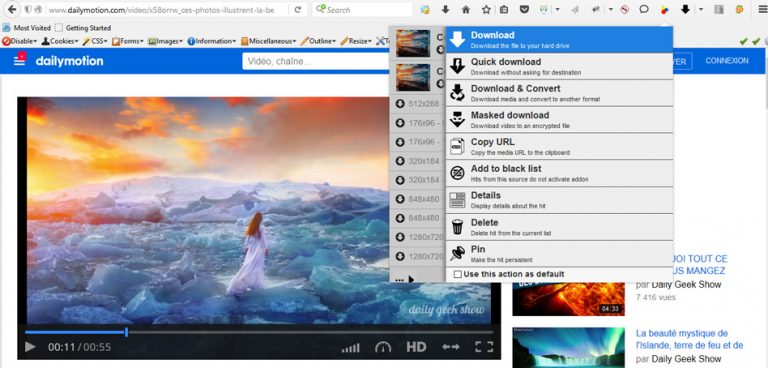The width and height of the screenshot is (768, 368).
Task: Click the CONNEXION link
Action: [726, 61]
